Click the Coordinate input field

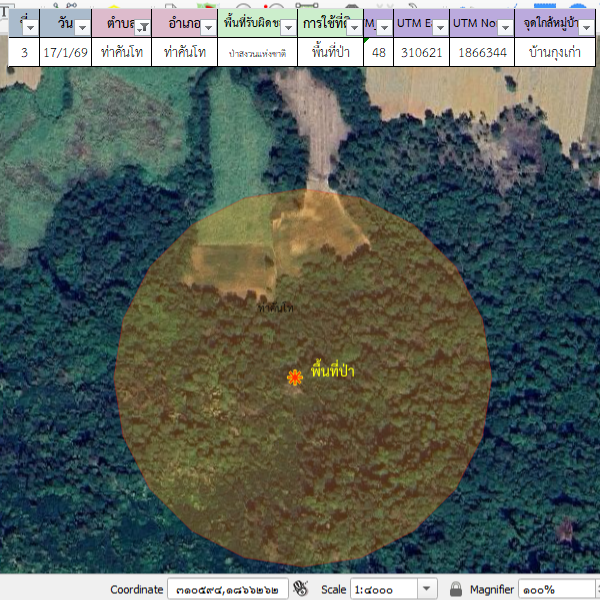tap(227, 589)
